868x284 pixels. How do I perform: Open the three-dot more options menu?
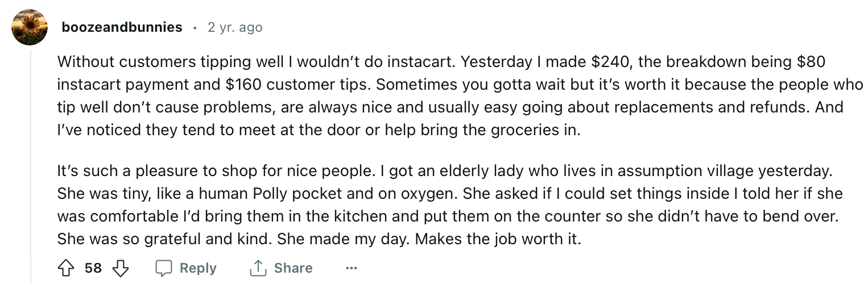[x=352, y=268]
